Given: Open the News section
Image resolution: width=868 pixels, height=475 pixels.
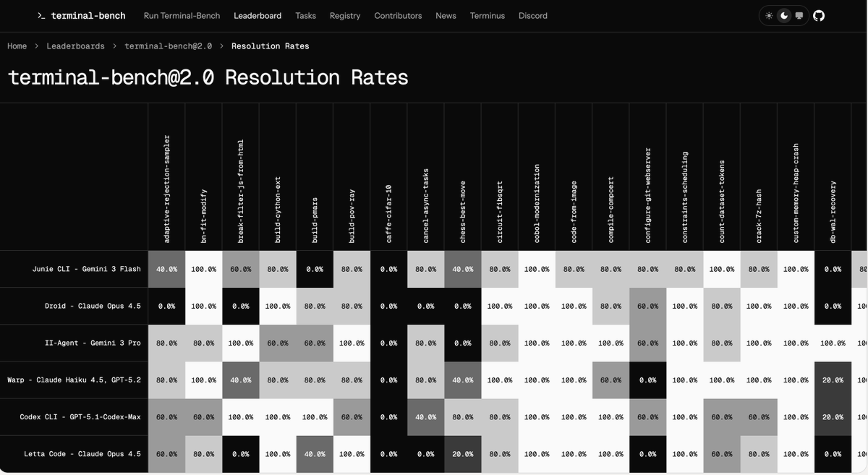Looking at the screenshot, I should [446, 15].
